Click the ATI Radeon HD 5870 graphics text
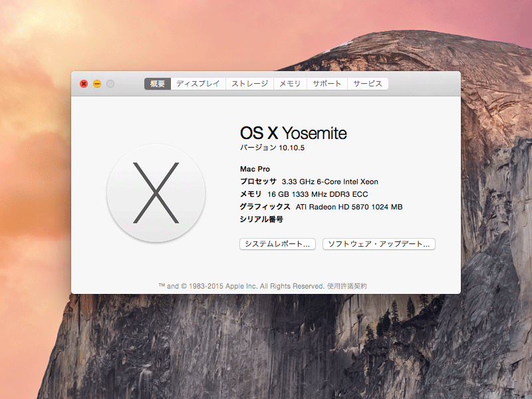 348,207
